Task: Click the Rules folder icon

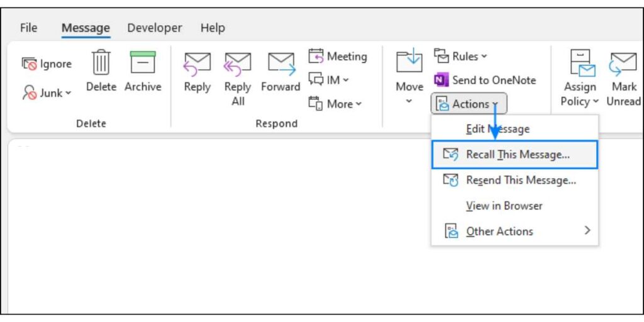Action: point(441,56)
